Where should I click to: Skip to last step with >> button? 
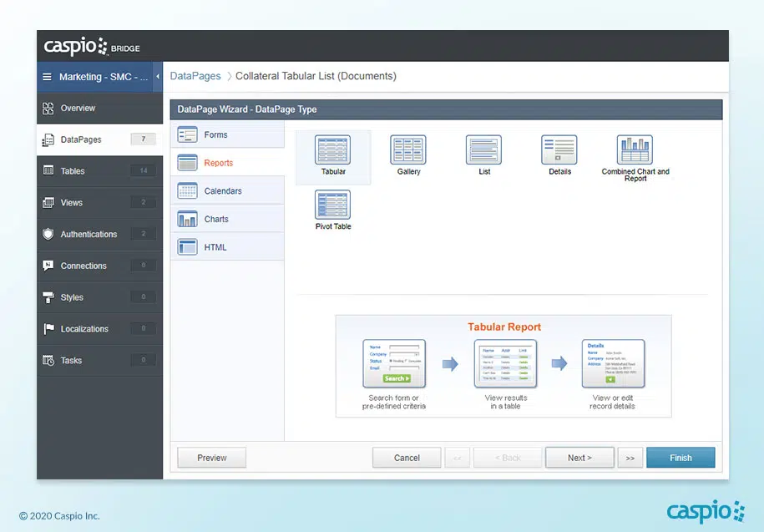click(630, 458)
